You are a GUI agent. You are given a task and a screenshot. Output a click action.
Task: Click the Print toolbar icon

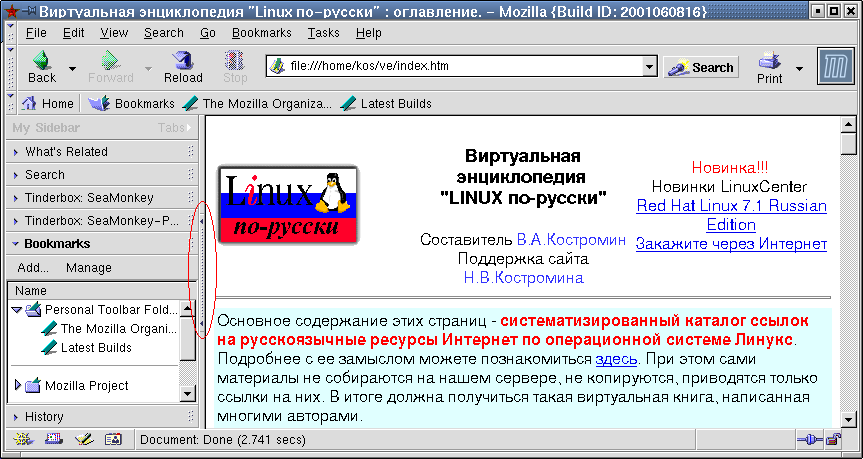point(769,67)
